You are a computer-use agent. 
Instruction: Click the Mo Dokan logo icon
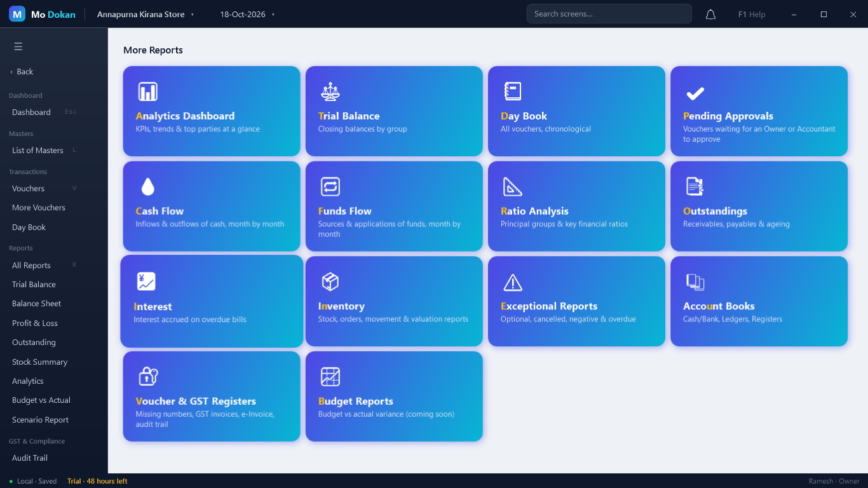click(17, 14)
